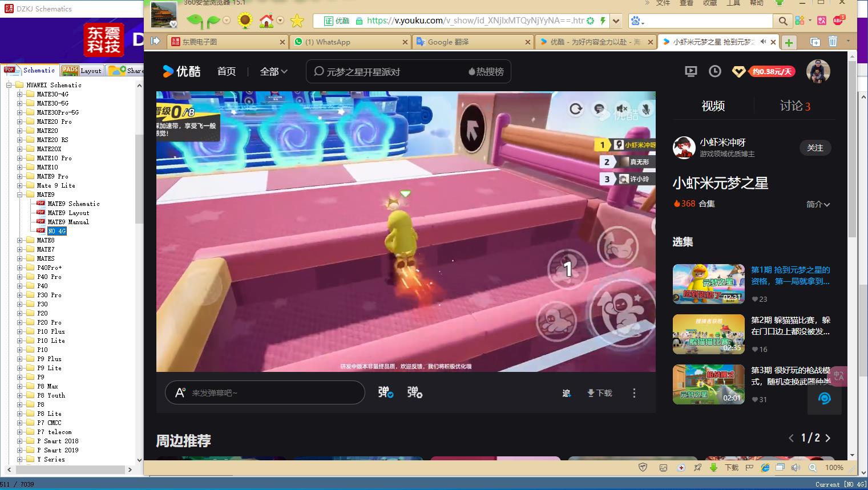868x490 pixels.
Task: Click the rocket accelerator icon in status bar
Action: pos(697,467)
